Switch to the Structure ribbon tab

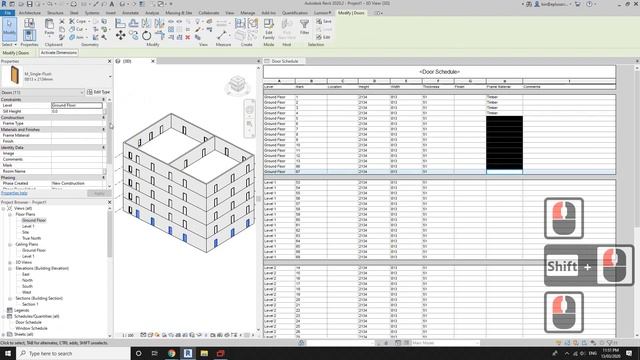[x=55, y=13]
